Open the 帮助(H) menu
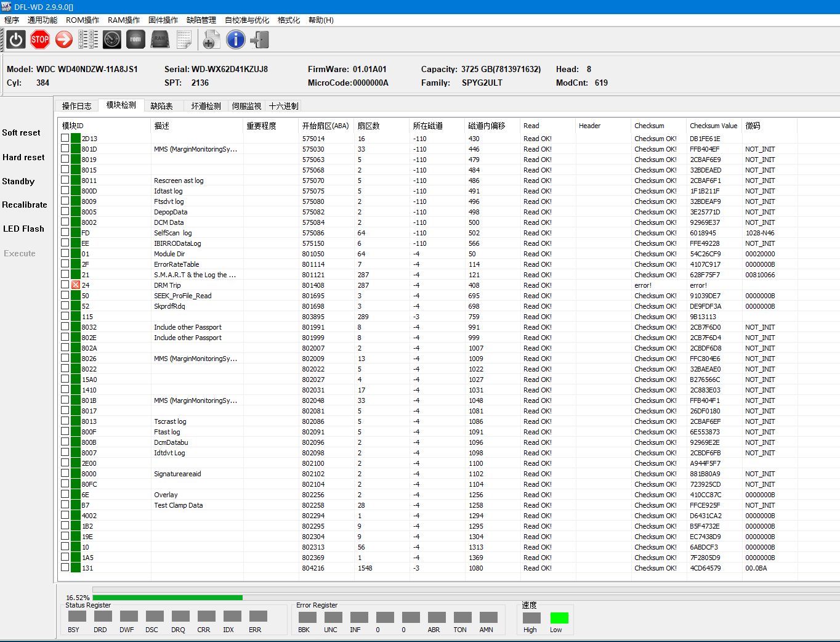This screenshot has width=840, height=642. [321, 20]
